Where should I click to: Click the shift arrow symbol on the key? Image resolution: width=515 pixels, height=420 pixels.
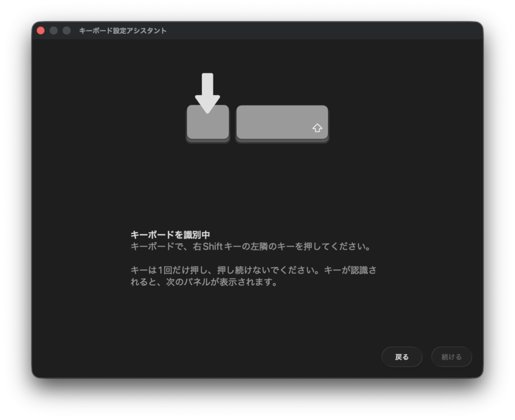point(317,128)
